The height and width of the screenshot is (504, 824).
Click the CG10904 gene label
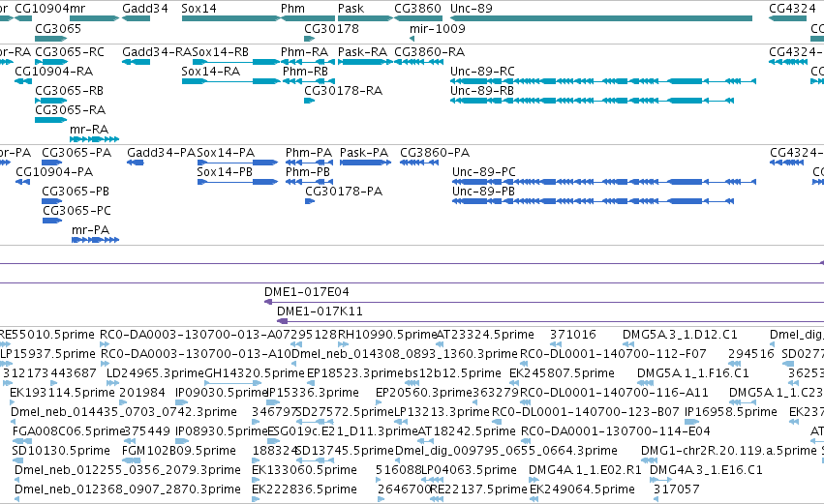[x=42, y=9]
